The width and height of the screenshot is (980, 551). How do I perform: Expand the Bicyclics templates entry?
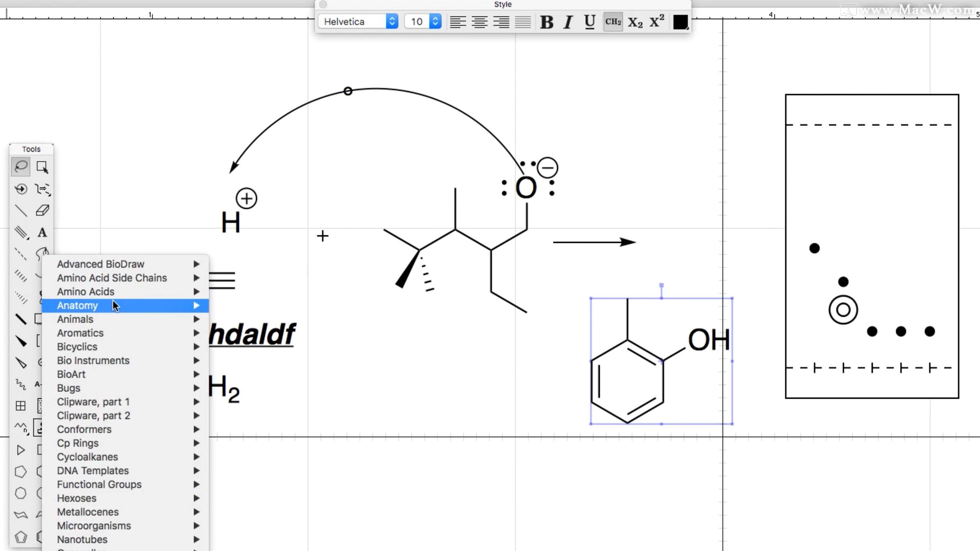point(125,347)
